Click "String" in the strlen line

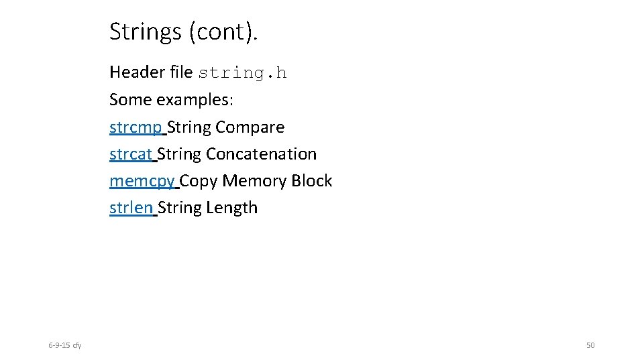tap(179, 208)
